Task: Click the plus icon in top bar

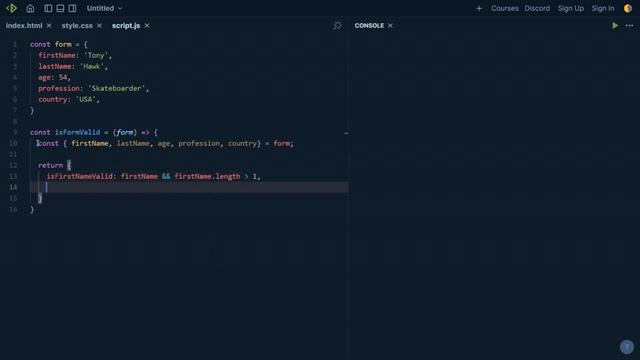Action: point(479,8)
